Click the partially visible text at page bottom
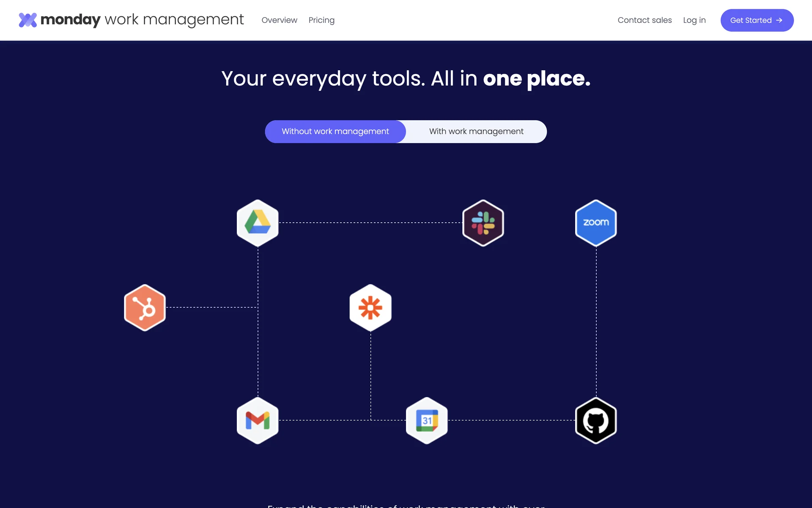The height and width of the screenshot is (508, 812). [406, 505]
